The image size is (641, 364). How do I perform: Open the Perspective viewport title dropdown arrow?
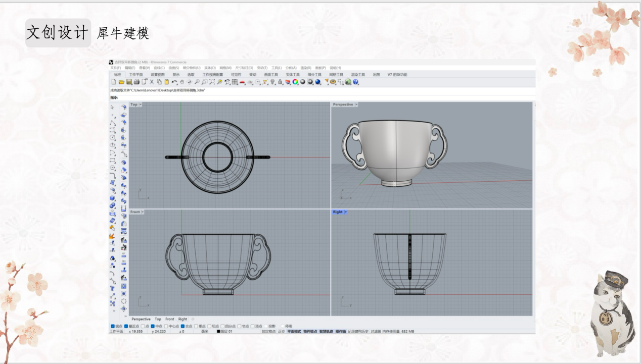pos(356,105)
